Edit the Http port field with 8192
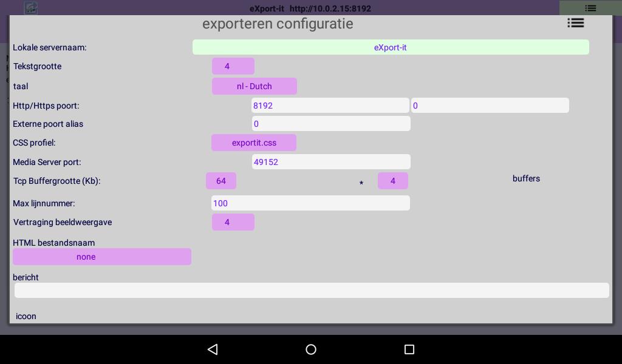Screen dimensions: 622x364 tap(330, 106)
